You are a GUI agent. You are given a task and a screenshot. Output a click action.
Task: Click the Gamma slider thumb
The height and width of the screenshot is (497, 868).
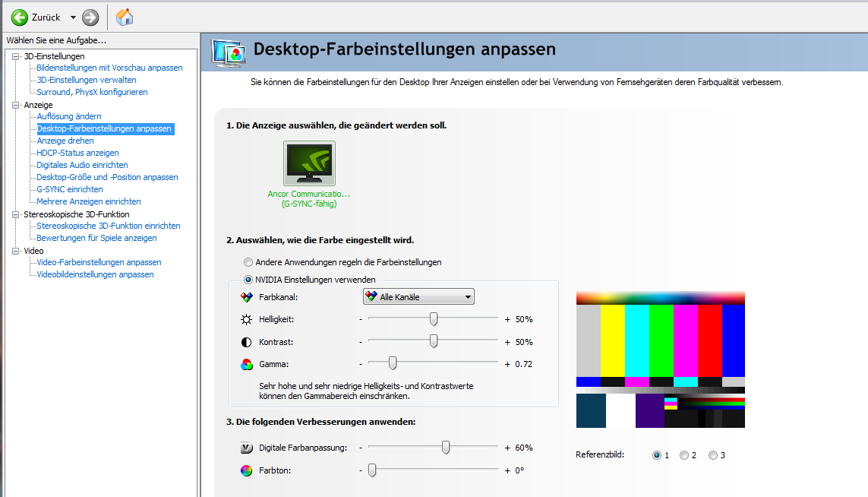click(x=393, y=363)
